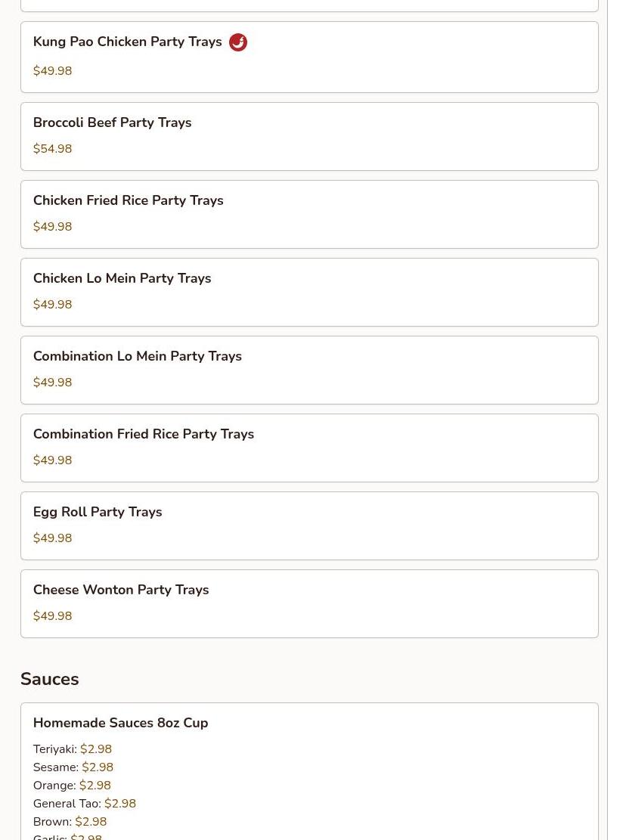Open Chicken Lo Mein Party Trays
623x840 pixels.
pyautogui.click(x=122, y=278)
